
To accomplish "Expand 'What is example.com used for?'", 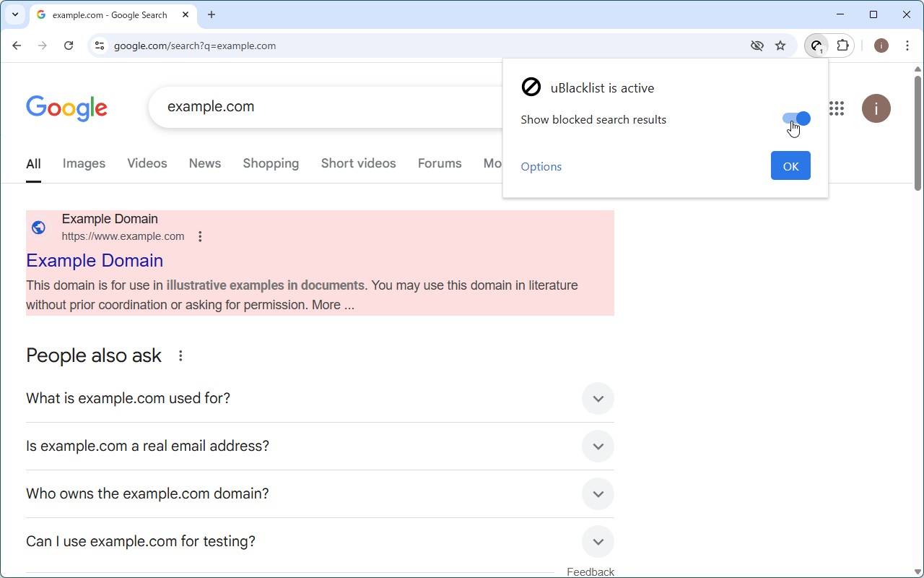I will click(320, 399).
